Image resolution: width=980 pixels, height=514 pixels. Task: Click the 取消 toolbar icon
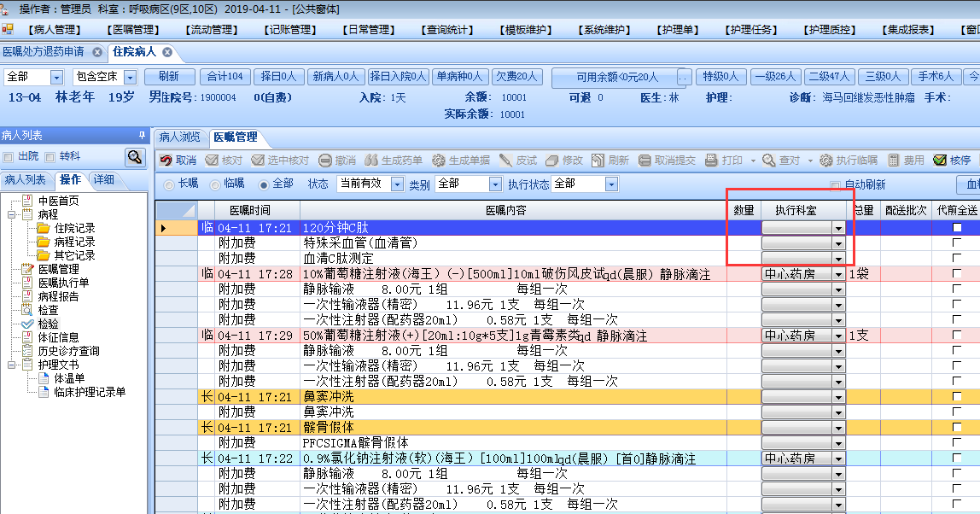166,161
